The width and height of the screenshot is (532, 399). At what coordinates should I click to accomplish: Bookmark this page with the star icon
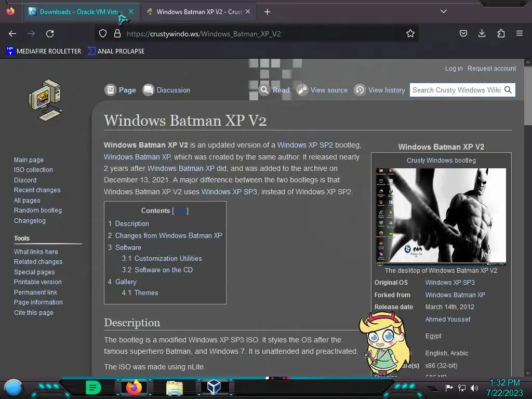410,33
